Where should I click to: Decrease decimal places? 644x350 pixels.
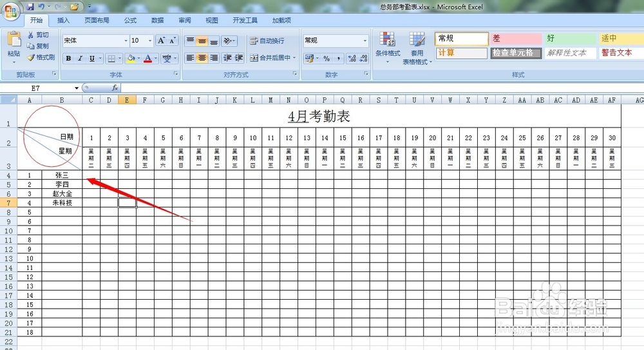pos(363,59)
